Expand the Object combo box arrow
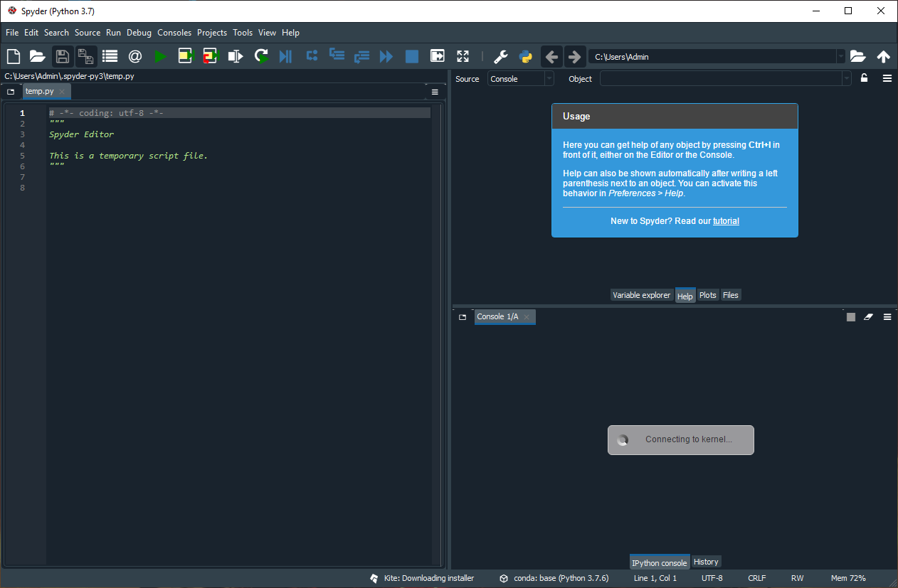This screenshot has height=588, width=898. [846, 79]
